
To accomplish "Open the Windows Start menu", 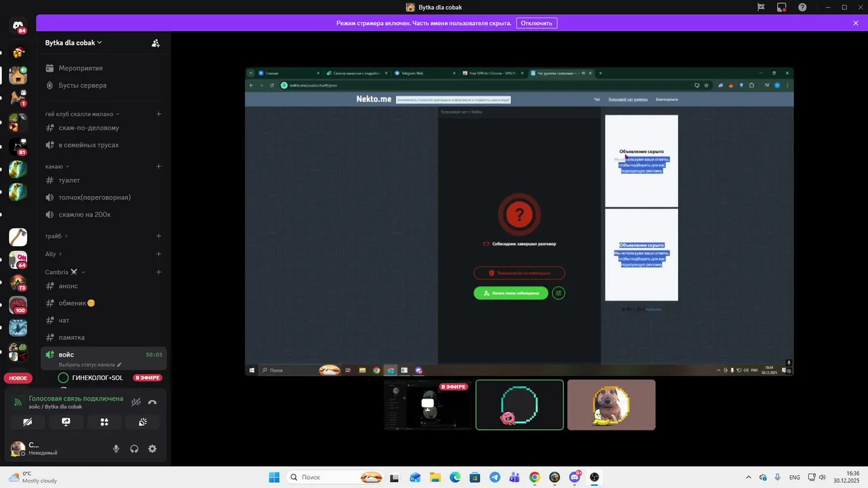I will tap(274, 477).
